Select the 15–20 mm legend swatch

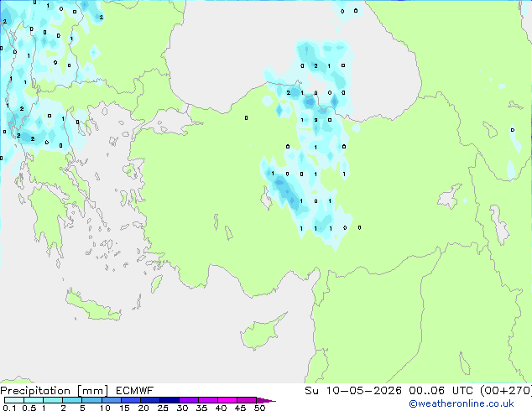tap(130, 400)
